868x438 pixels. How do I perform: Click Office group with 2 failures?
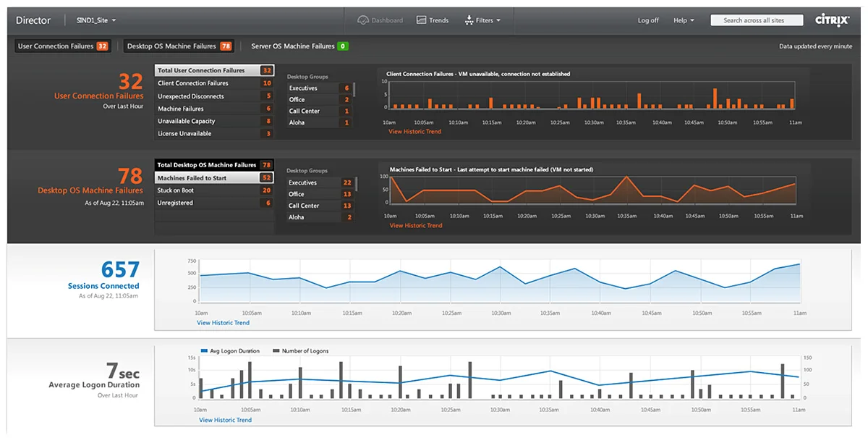pos(319,100)
